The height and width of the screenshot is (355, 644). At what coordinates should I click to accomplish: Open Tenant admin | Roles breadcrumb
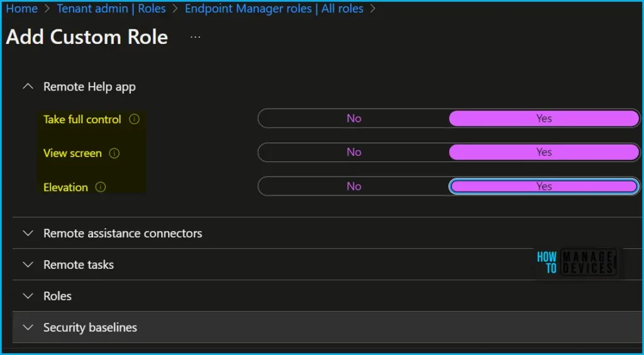111,9
